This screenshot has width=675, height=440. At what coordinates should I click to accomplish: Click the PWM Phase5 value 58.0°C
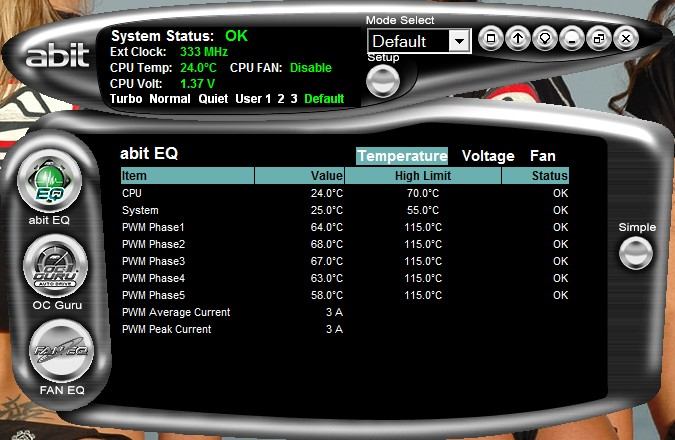pos(327,295)
